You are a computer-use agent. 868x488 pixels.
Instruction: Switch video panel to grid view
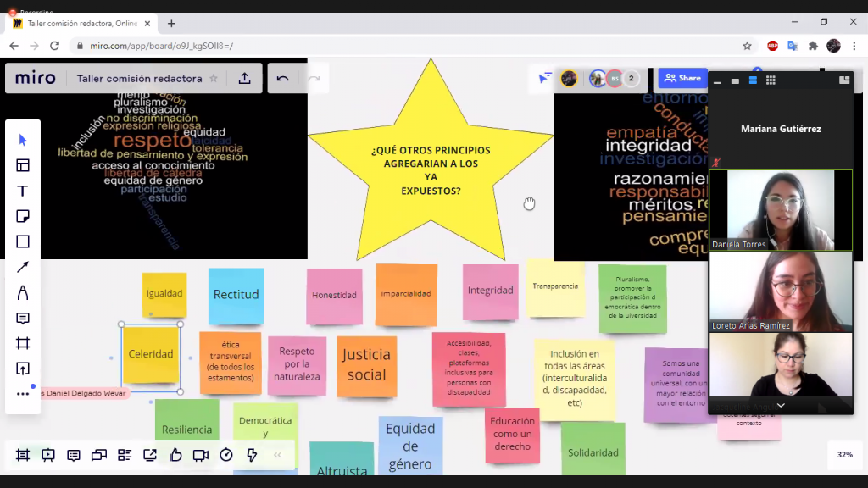(771, 80)
